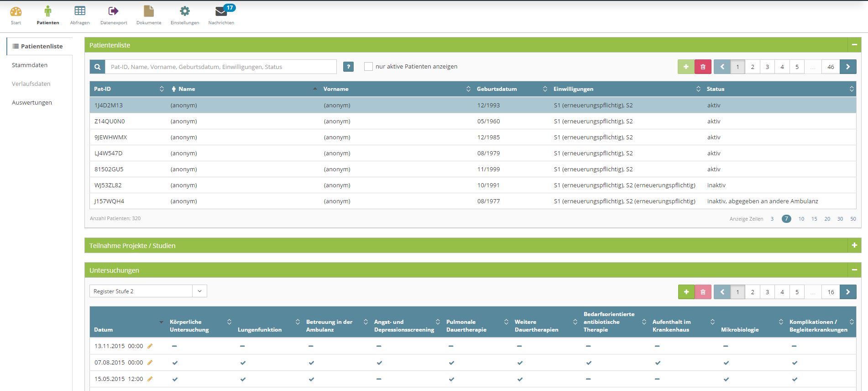Sort by Pulmonale Dauertherapie column arrows
The image size is (868, 391).
[x=506, y=322]
